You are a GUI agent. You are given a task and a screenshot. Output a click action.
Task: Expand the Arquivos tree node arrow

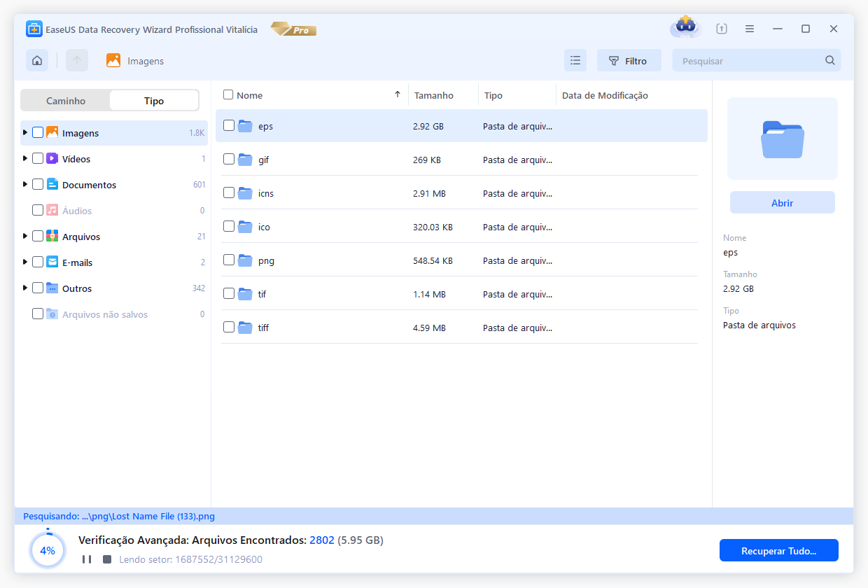(x=25, y=236)
